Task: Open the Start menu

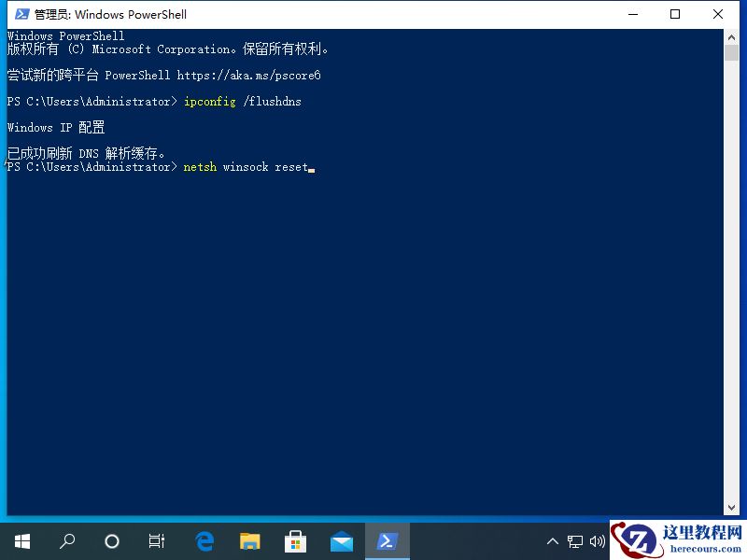Action: pos(22,541)
